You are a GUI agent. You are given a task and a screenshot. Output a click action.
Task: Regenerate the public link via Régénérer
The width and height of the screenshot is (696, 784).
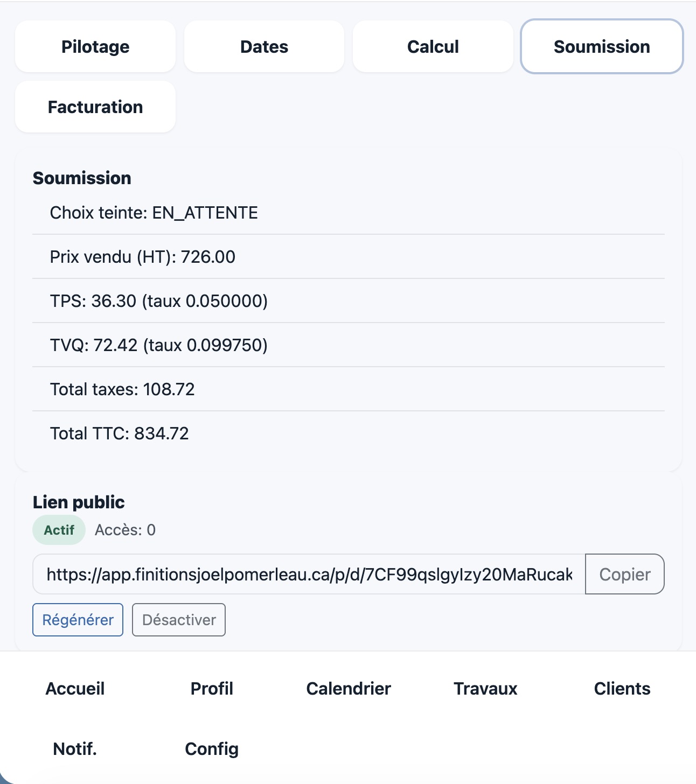(x=78, y=620)
